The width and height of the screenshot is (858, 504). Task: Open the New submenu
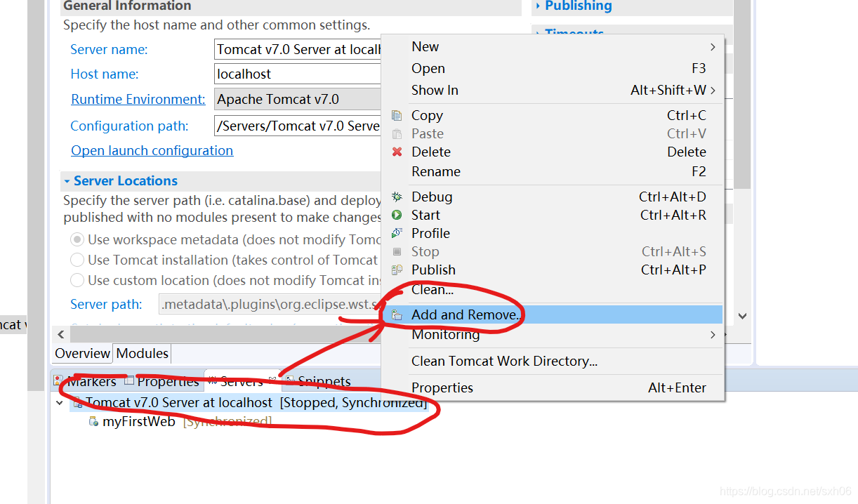tap(554, 46)
